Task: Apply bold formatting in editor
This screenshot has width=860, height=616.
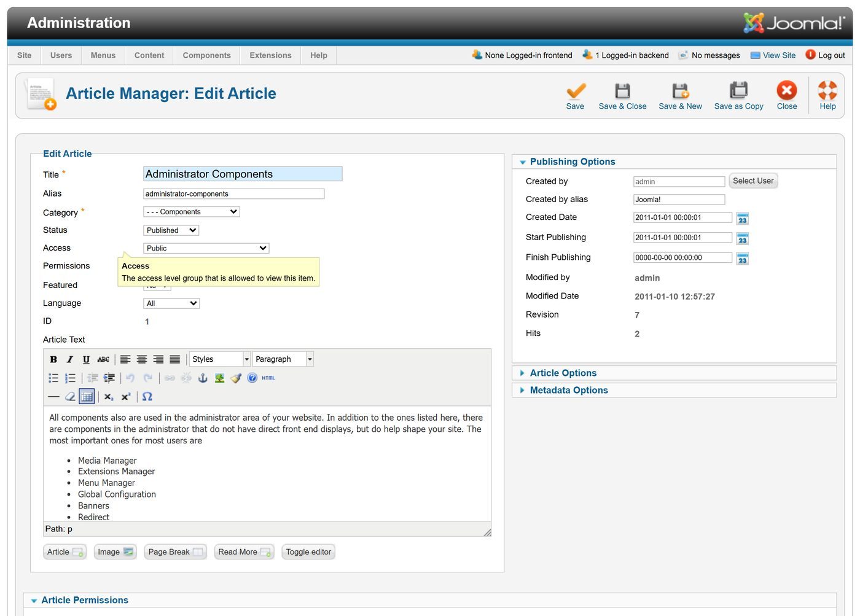Action: pyautogui.click(x=53, y=359)
